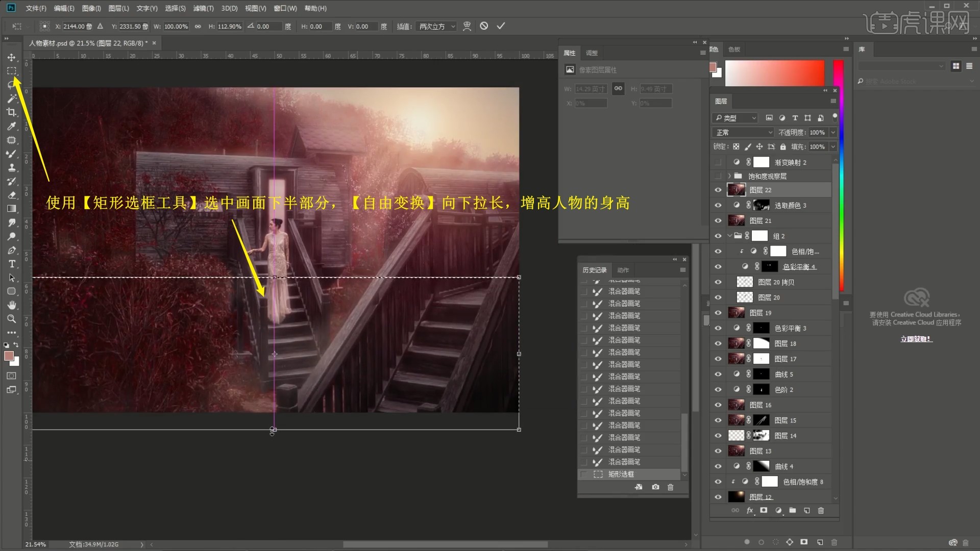Open the blend mode 正常 dropdown

(744, 133)
